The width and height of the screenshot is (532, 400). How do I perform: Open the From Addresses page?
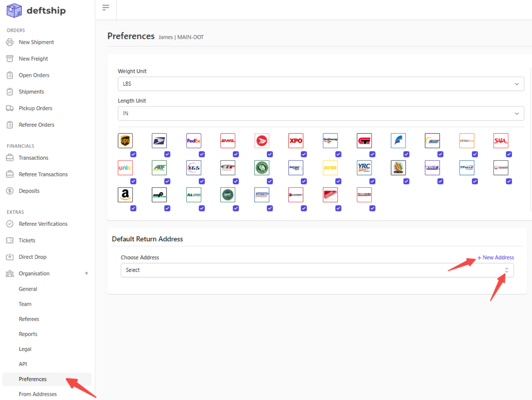click(x=38, y=394)
